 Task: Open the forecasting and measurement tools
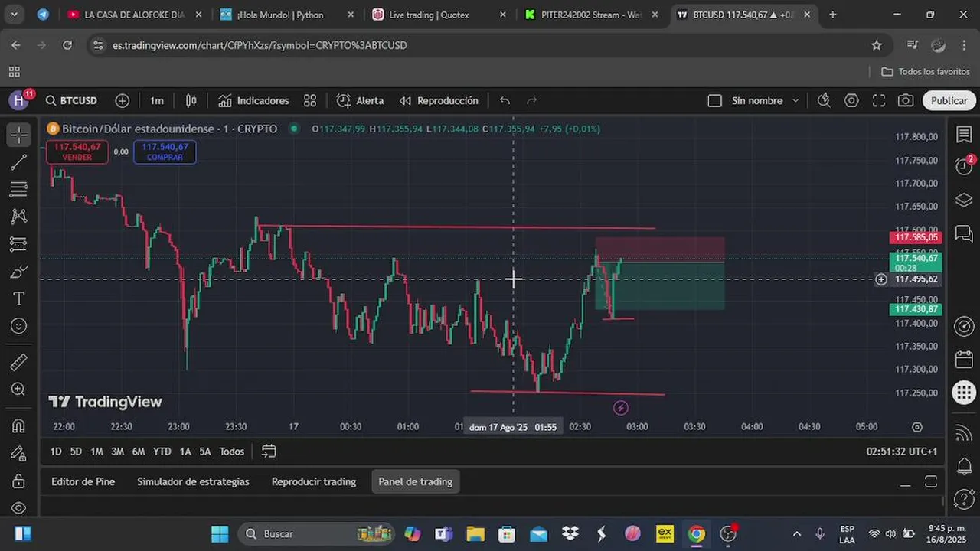[x=19, y=244]
